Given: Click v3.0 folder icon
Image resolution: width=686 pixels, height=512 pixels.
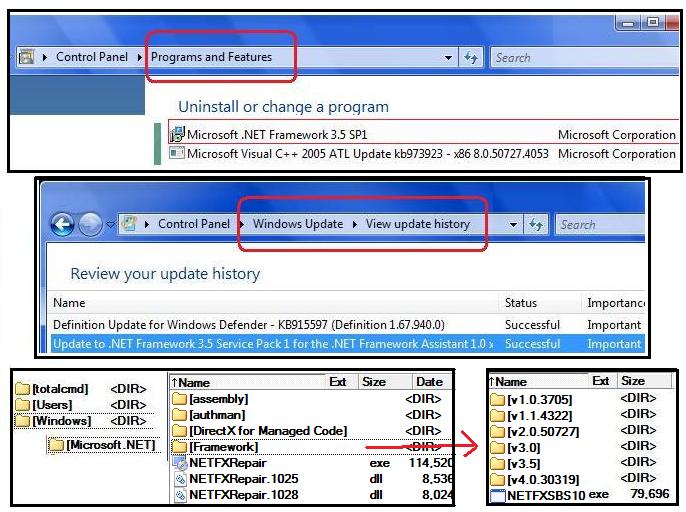Looking at the screenshot, I should (x=497, y=448).
